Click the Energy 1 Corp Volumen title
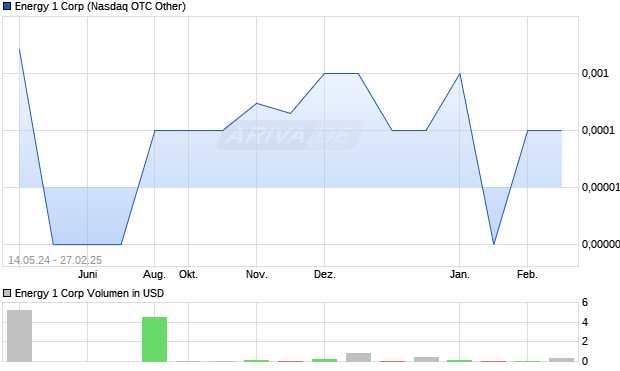 click(x=89, y=293)
